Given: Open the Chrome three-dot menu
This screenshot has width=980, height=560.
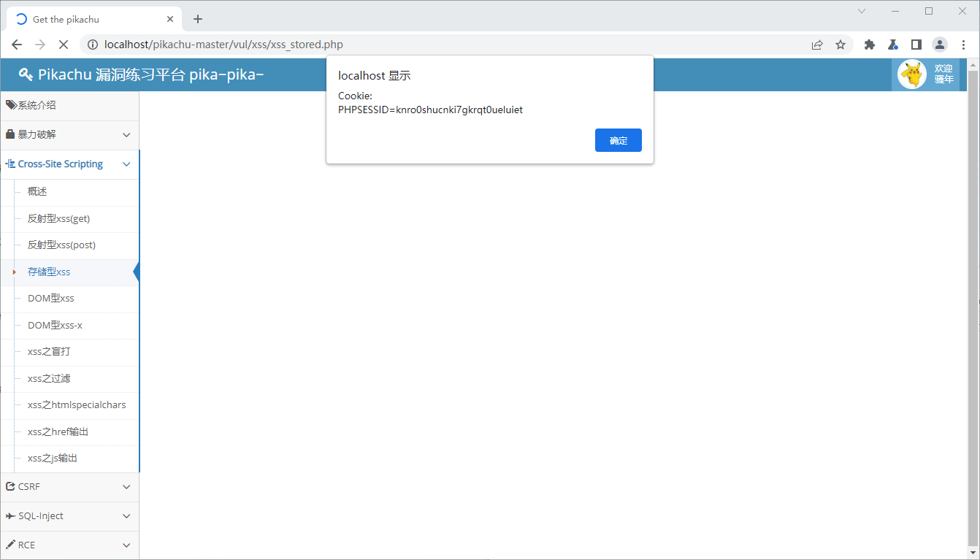Looking at the screenshot, I should click(x=963, y=45).
